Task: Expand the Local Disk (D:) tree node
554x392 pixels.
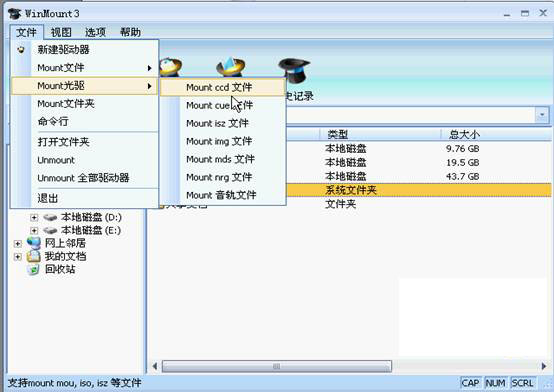Action: point(34,217)
